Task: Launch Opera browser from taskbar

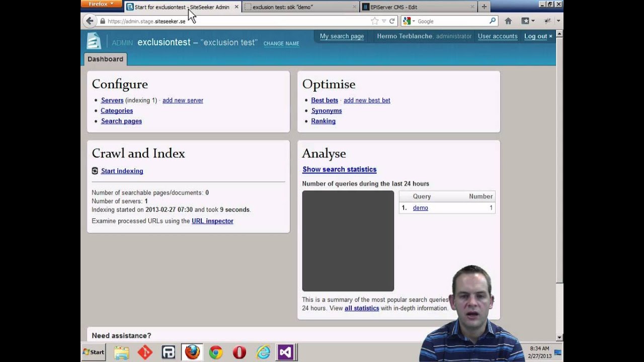Action: coord(239,352)
